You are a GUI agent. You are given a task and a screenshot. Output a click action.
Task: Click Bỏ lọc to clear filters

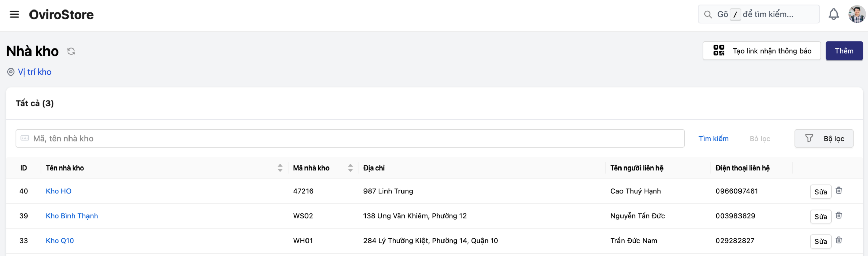click(x=759, y=139)
